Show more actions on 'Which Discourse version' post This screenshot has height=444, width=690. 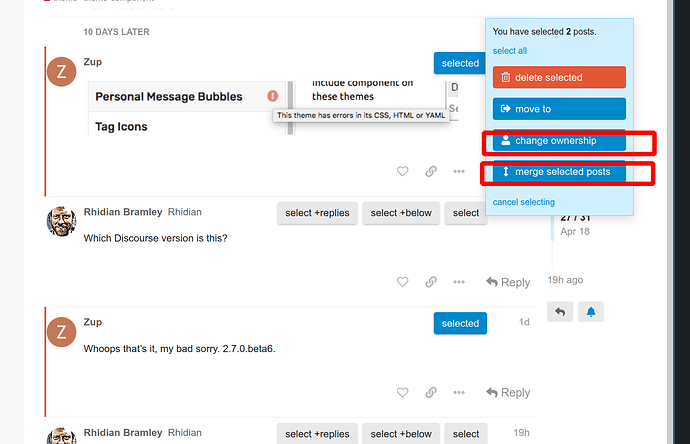(459, 282)
